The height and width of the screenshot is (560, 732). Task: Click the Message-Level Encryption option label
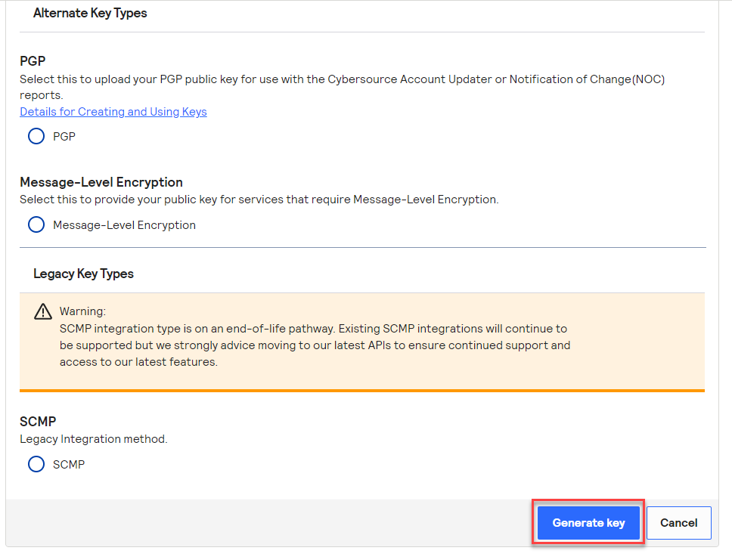[x=124, y=224]
